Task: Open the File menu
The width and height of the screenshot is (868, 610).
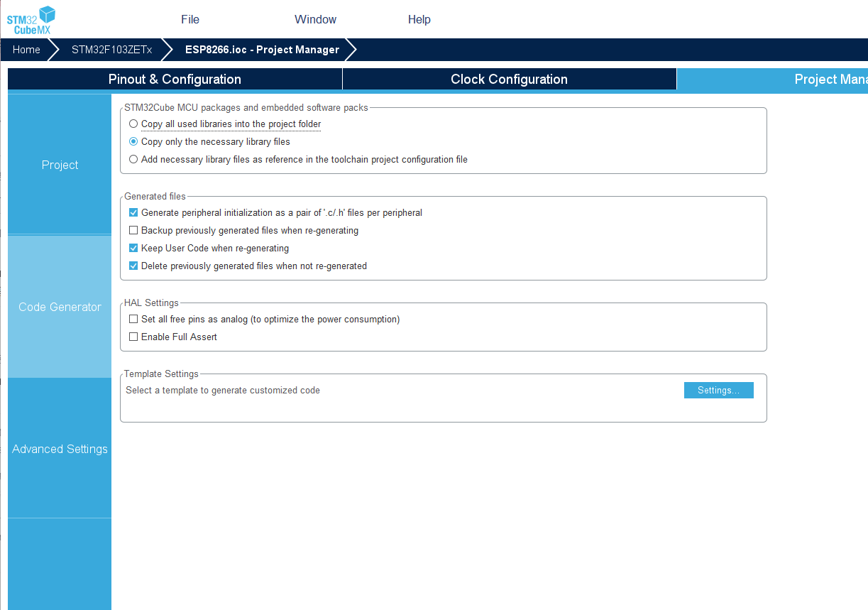Action: (190, 19)
